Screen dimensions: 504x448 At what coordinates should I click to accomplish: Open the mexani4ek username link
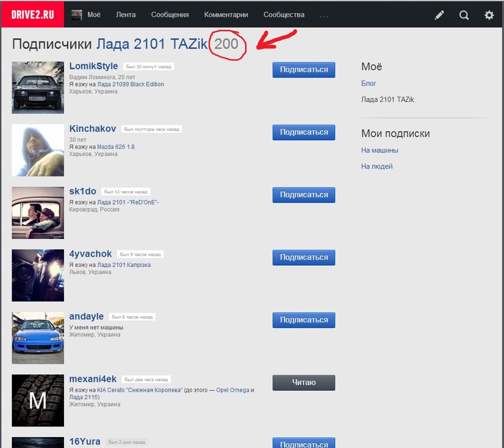[x=93, y=379]
